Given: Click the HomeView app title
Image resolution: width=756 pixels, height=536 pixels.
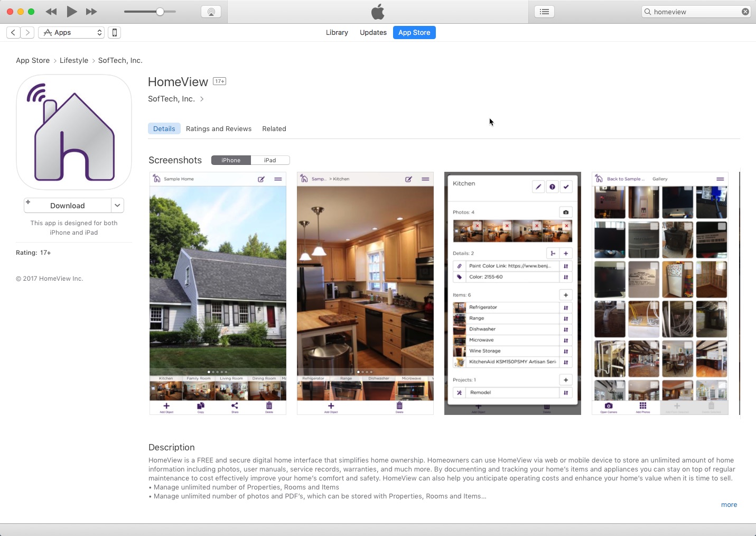Looking at the screenshot, I should click(178, 82).
